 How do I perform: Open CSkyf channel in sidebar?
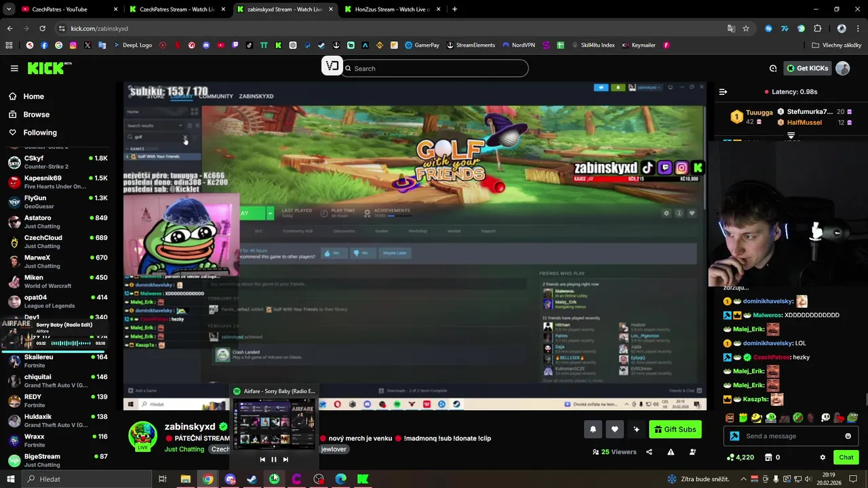tap(58, 162)
